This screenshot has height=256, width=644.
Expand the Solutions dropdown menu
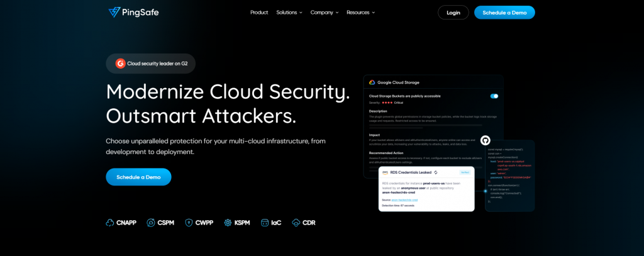[x=289, y=13]
